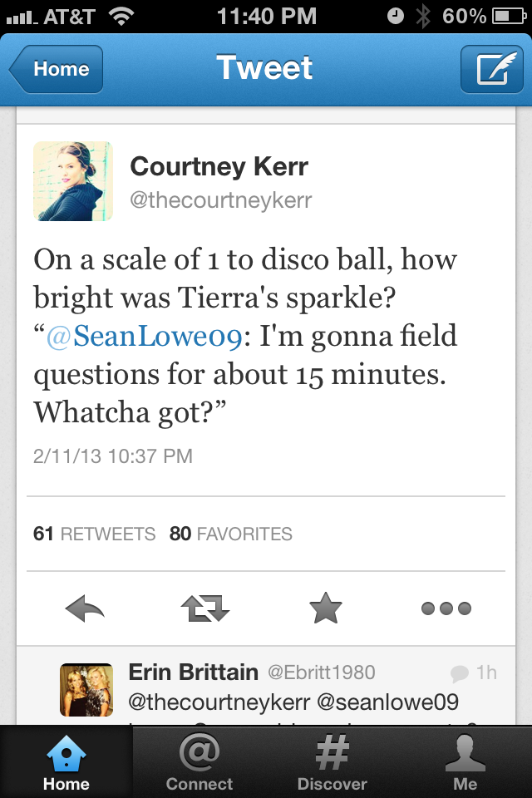Favorite the tweet with the star icon
This screenshot has height=798, width=532.
tap(325, 609)
